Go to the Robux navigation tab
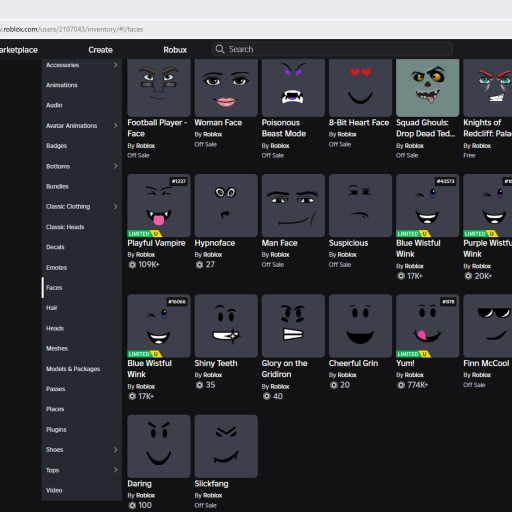The image size is (512, 512). 175,50
